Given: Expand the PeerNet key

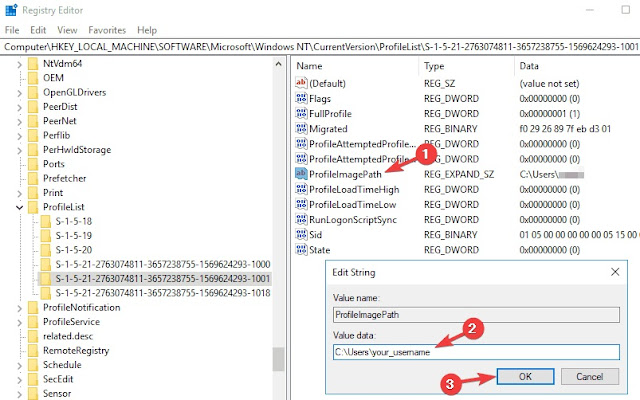Looking at the screenshot, I should [19, 122].
